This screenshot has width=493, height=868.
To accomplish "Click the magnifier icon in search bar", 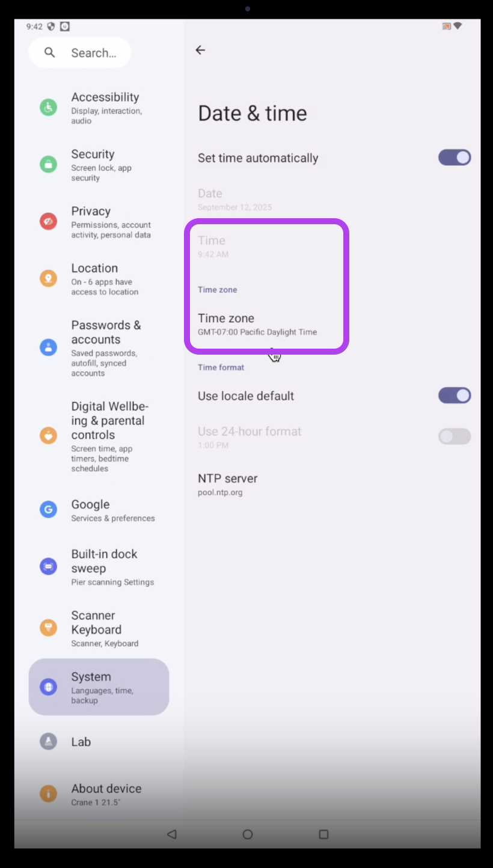I will tap(50, 53).
